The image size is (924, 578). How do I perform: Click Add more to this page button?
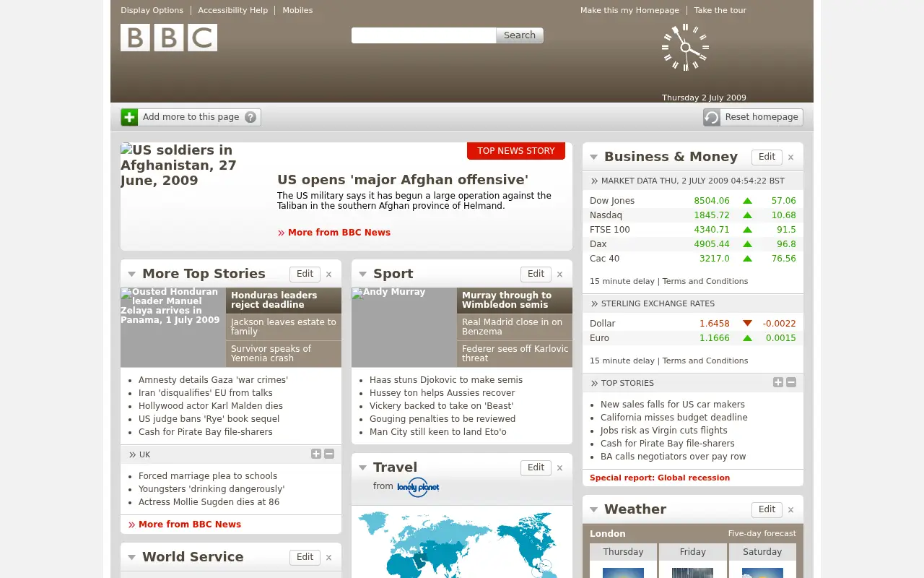(x=191, y=117)
